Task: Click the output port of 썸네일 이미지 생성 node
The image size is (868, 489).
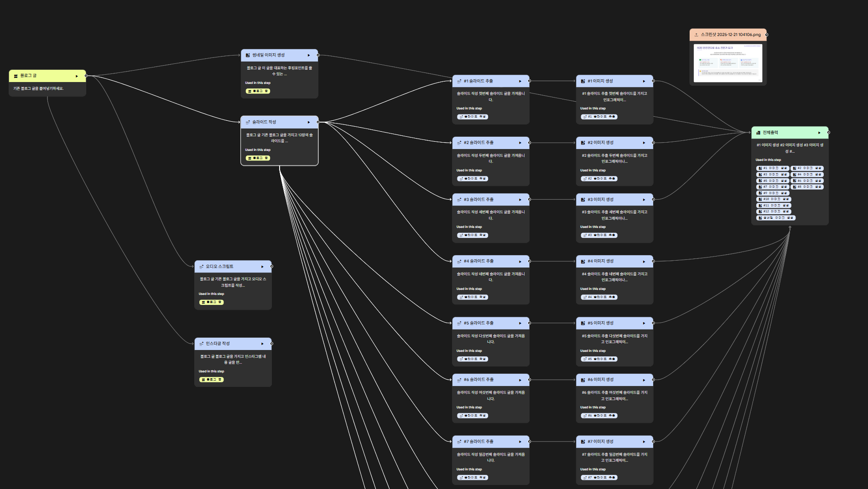Action: coord(318,55)
